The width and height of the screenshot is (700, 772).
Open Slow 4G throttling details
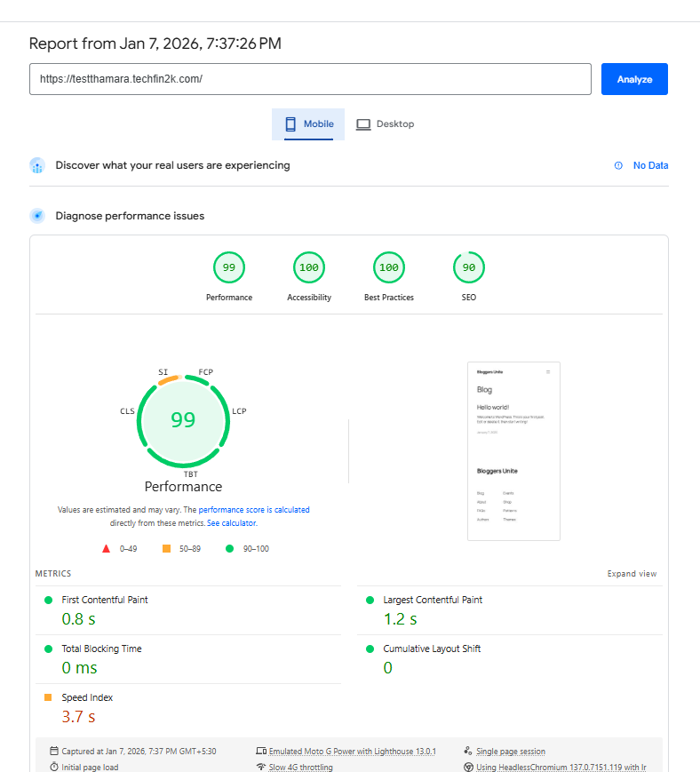301,767
